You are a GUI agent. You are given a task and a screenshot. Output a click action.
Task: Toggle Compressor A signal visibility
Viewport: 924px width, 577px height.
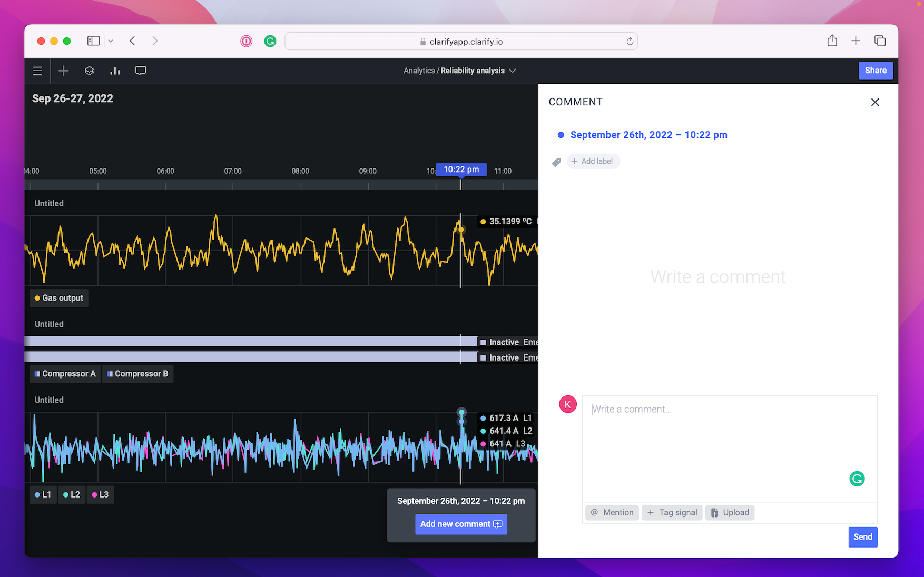pos(65,374)
